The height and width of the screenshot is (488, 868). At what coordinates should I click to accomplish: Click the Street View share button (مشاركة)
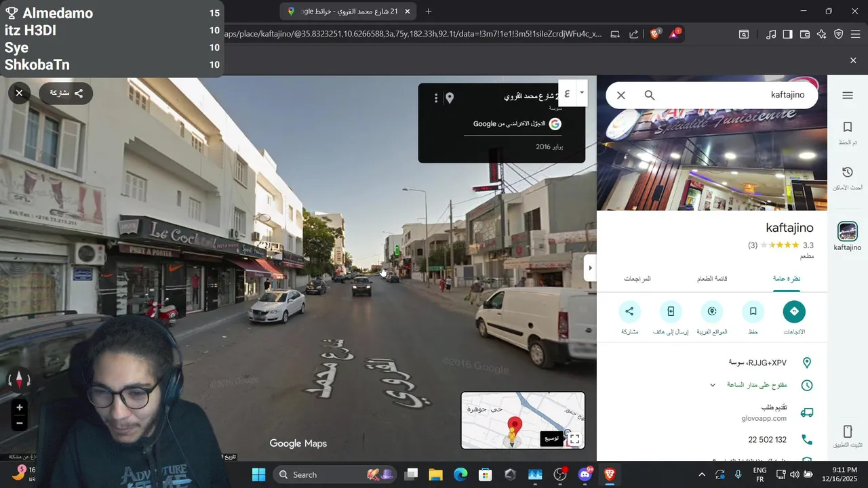click(66, 93)
